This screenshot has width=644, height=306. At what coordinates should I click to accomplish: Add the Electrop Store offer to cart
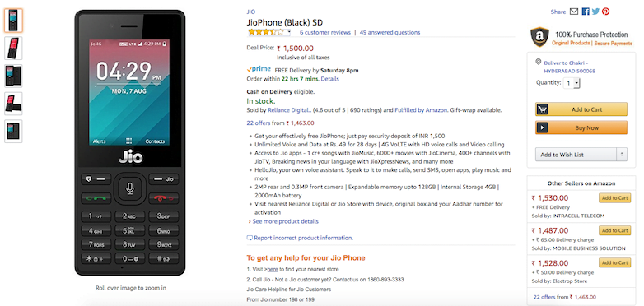[x=614, y=263]
